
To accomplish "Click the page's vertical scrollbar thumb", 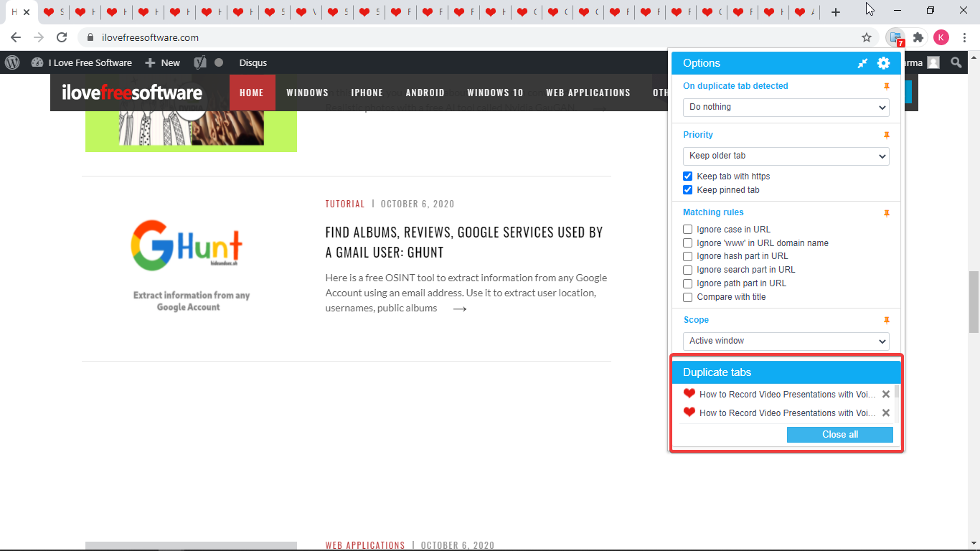I will [x=974, y=302].
